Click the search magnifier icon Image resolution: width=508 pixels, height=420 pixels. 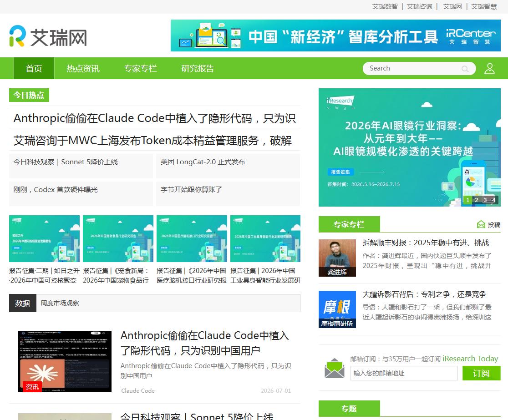point(465,69)
